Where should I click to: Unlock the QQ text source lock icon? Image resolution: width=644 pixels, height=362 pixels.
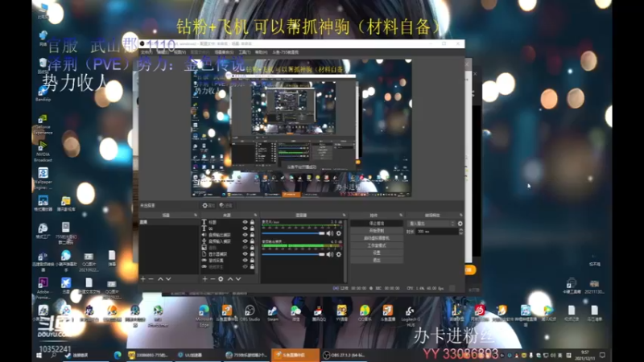point(252,228)
